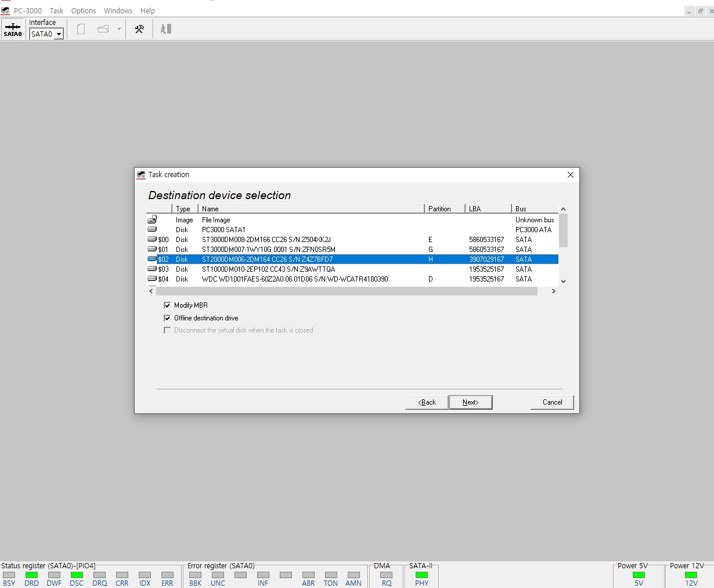Viewport: 714px width, 588px height.
Task: Click the Power 5V indicator
Action: click(x=639, y=575)
